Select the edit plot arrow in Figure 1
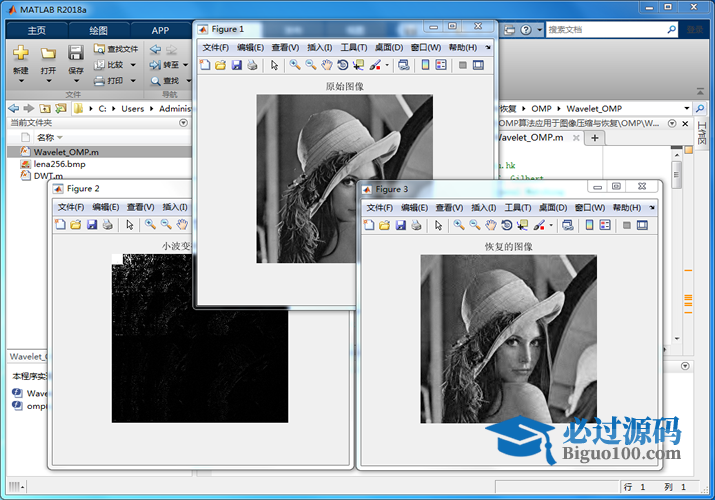 [274, 65]
